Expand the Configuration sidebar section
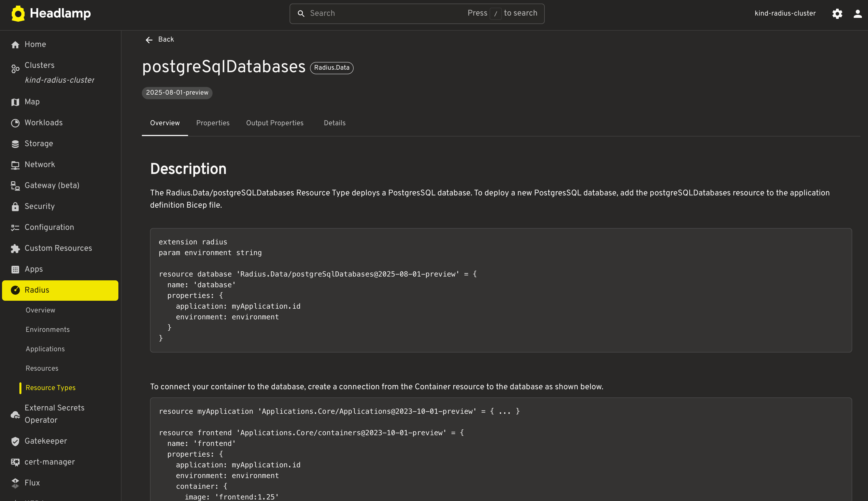Screen dimensions: 868x501 (x=49, y=228)
